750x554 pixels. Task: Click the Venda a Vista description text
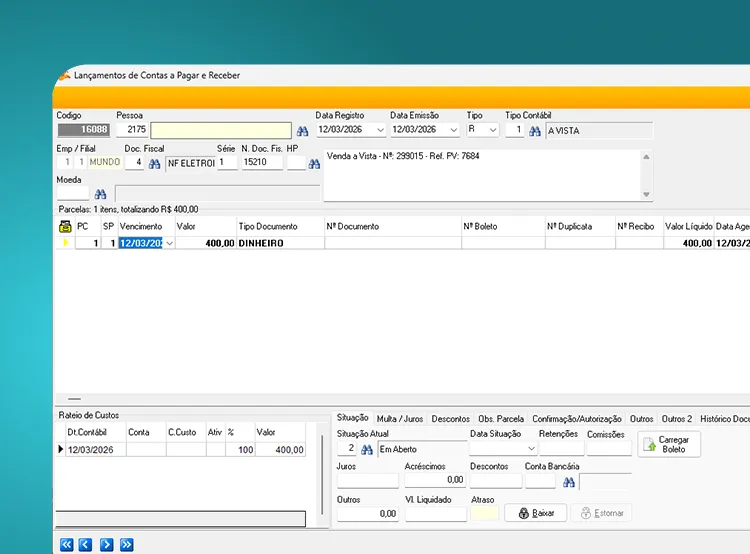403,156
